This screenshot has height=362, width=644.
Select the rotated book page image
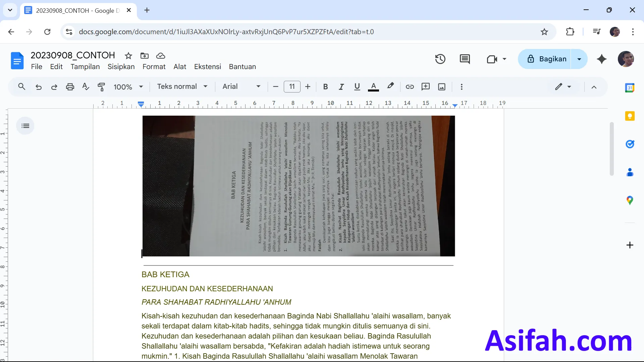coord(299,186)
